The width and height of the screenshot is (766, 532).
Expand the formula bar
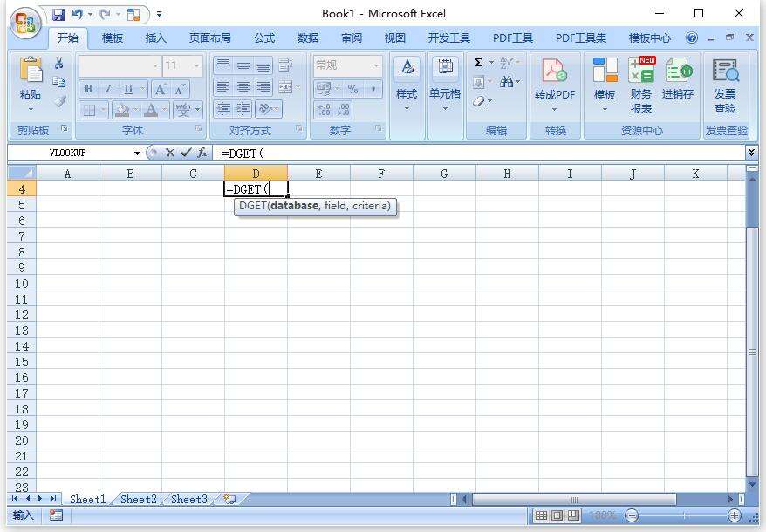(x=752, y=153)
